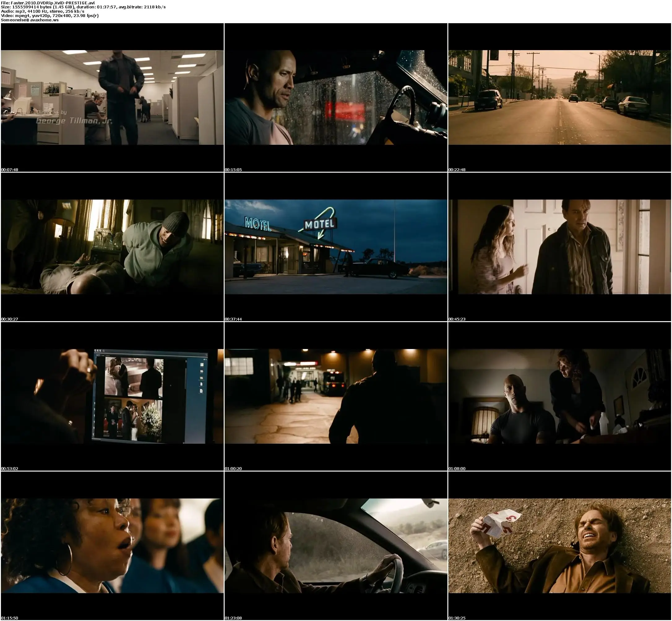Screen dimensions: 672x621
Task: Click the '01:08:00' timestamp label
Action: coord(457,468)
